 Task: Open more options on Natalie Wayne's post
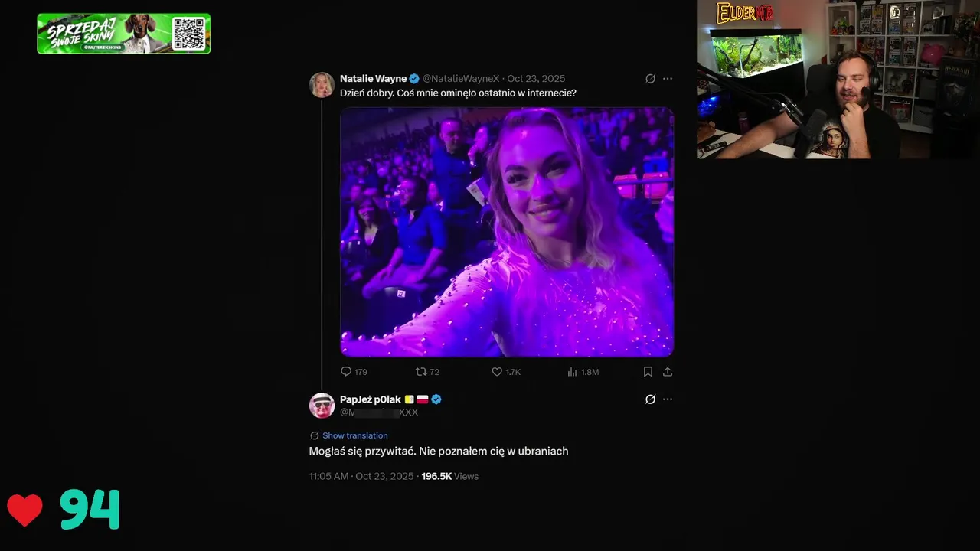point(668,79)
